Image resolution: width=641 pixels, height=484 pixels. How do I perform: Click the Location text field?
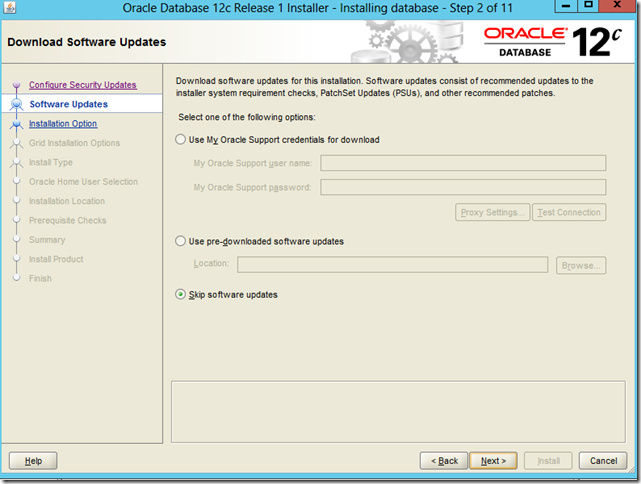point(392,264)
